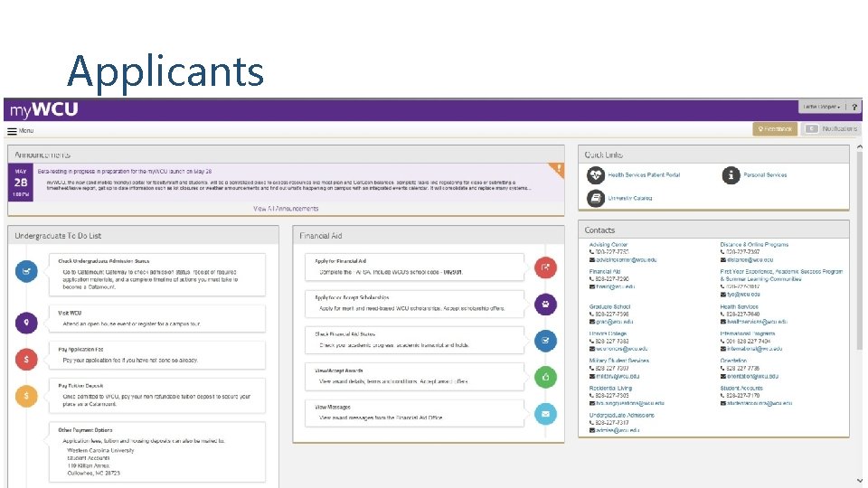Open Check Financial Aid Status card

(x=415, y=341)
